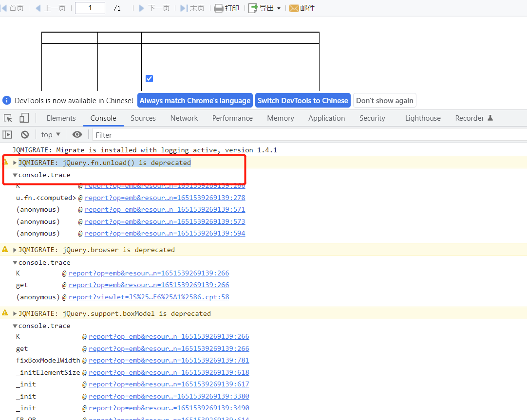Open source link ending in :573

click(x=165, y=222)
